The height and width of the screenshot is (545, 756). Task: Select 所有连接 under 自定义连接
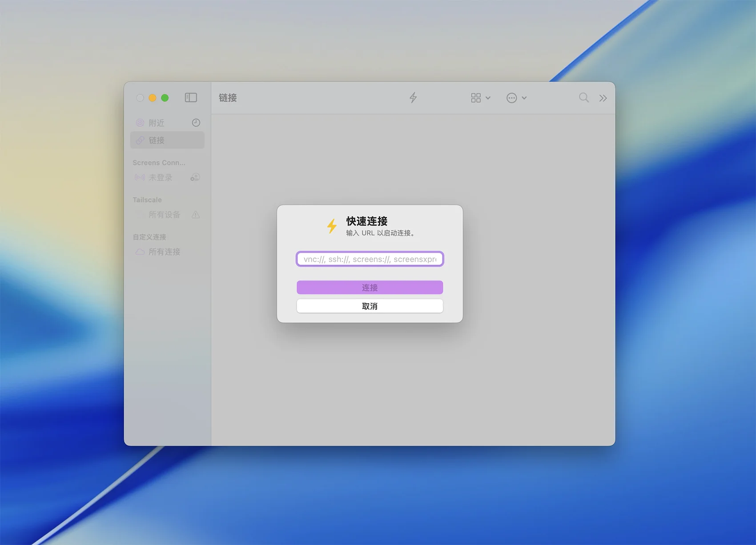(164, 252)
